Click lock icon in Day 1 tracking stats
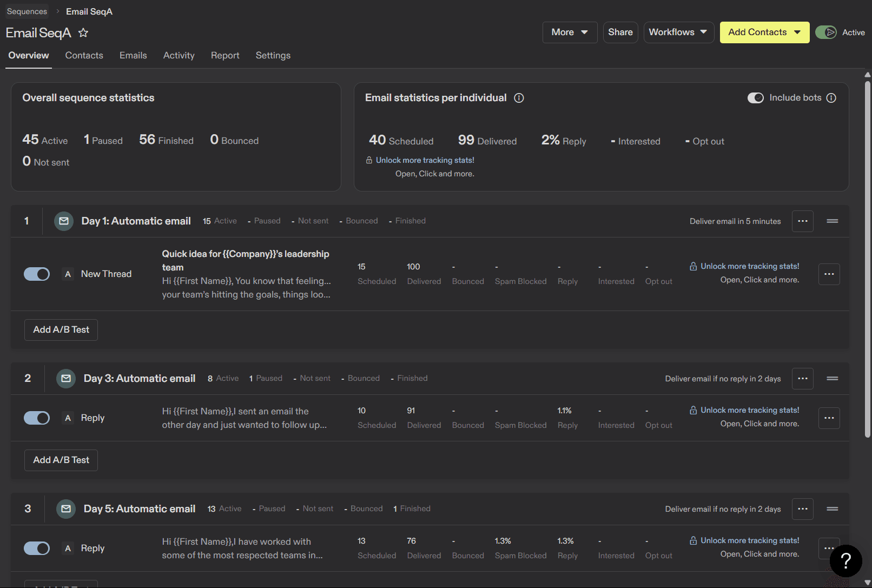 click(693, 266)
